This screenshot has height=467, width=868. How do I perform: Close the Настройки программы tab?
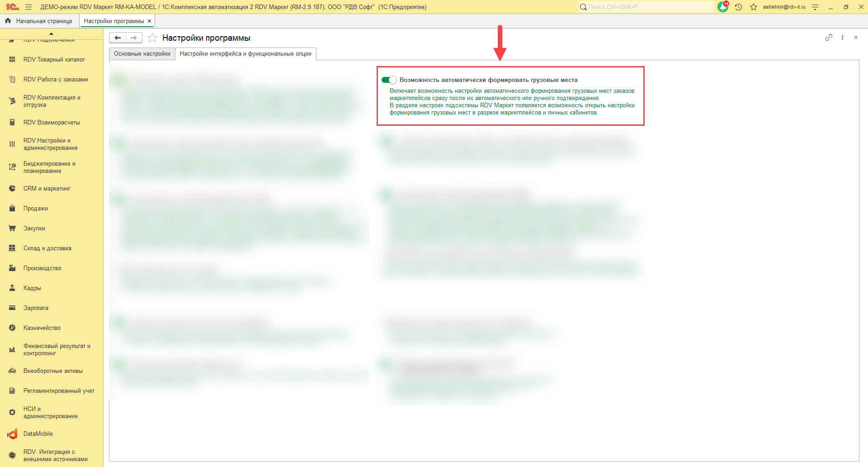point(149,21)
